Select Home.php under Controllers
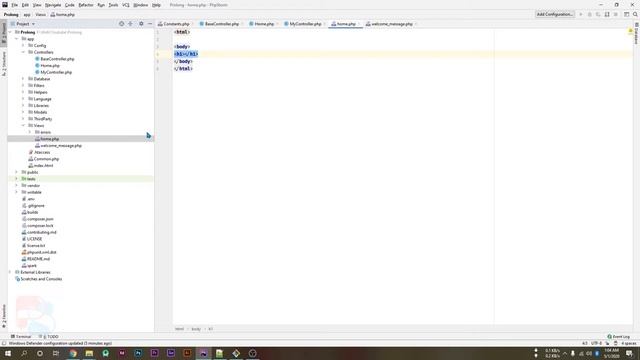Image resolution: width=640 pixels, height=360 pixels. [50, 65]
